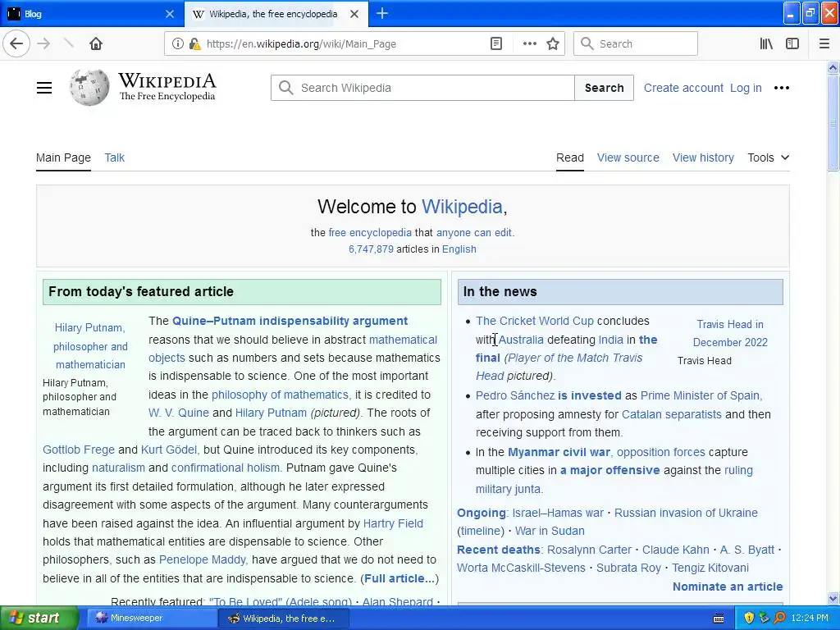Viewport: 840px width, 630px height.
Task: Click Create account link
Action: tap(683, 88)
